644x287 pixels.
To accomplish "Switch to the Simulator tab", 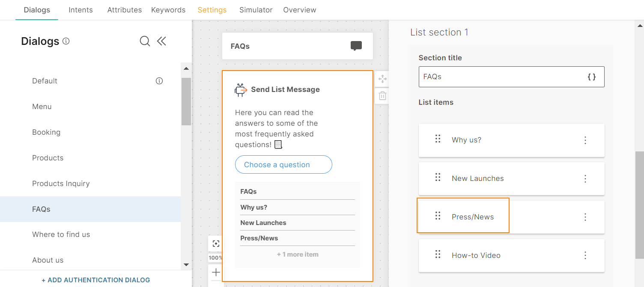I will click(256, 9).
